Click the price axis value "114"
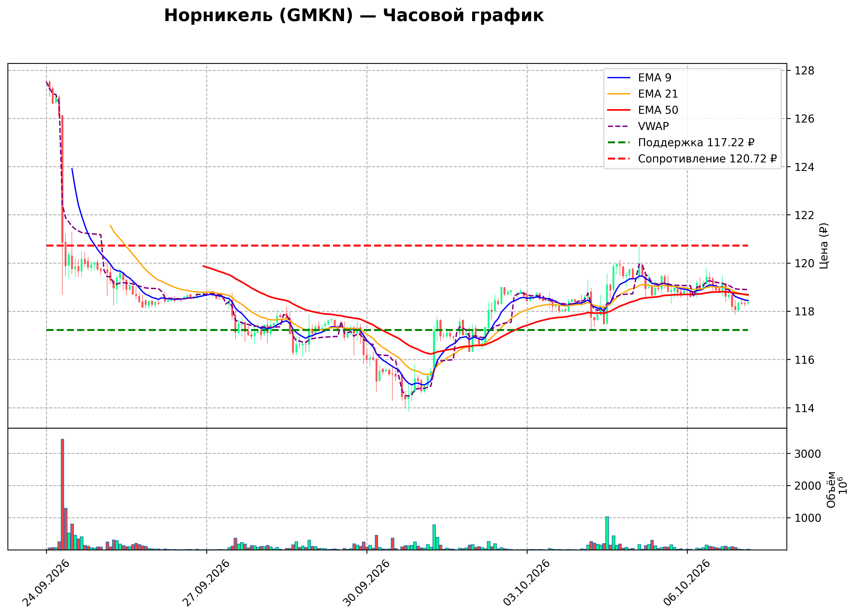857x616 pixels. click(804, 408)
